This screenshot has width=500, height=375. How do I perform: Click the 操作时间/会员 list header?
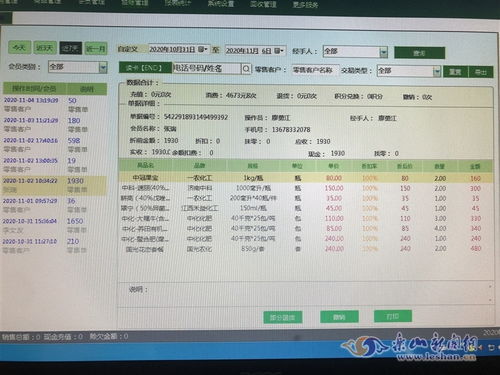tap(34, 88)
